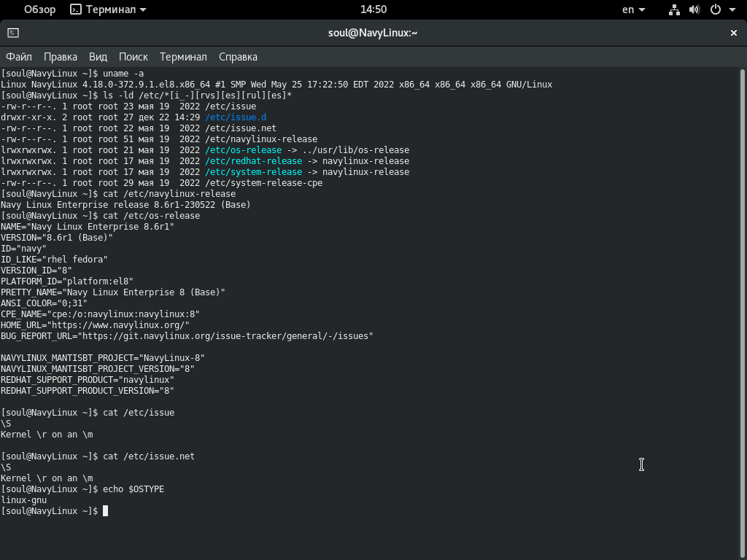Open the en keyboard layout selector
The height and width of the screenshot is (560, 747).
(x=633, y=9)
